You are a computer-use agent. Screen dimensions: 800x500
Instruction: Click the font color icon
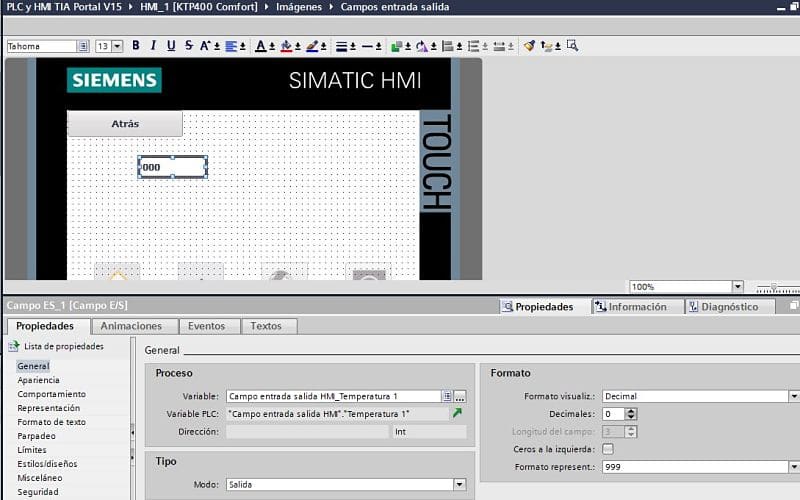click(x=261, y=46)
